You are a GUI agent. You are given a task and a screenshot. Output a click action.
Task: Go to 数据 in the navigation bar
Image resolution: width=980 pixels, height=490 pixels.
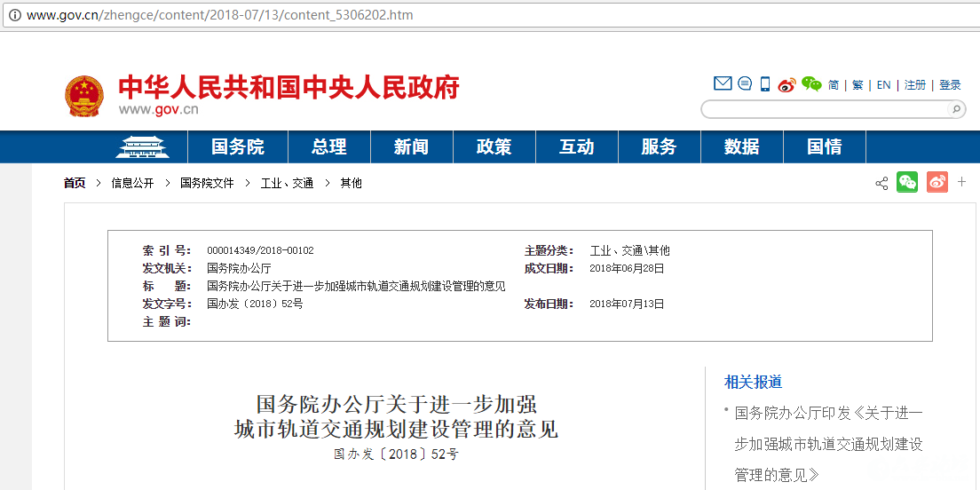click(x=741, y=147)
